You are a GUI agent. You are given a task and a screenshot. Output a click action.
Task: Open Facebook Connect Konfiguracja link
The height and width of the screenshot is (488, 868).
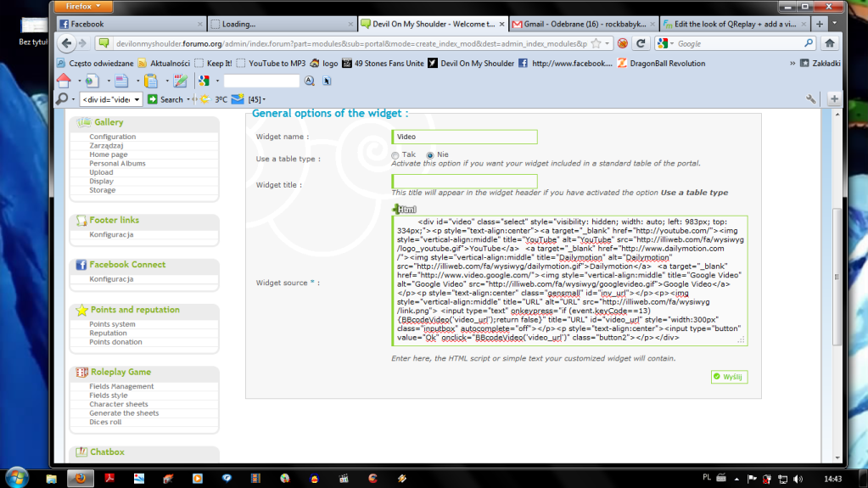pos(111,278)
